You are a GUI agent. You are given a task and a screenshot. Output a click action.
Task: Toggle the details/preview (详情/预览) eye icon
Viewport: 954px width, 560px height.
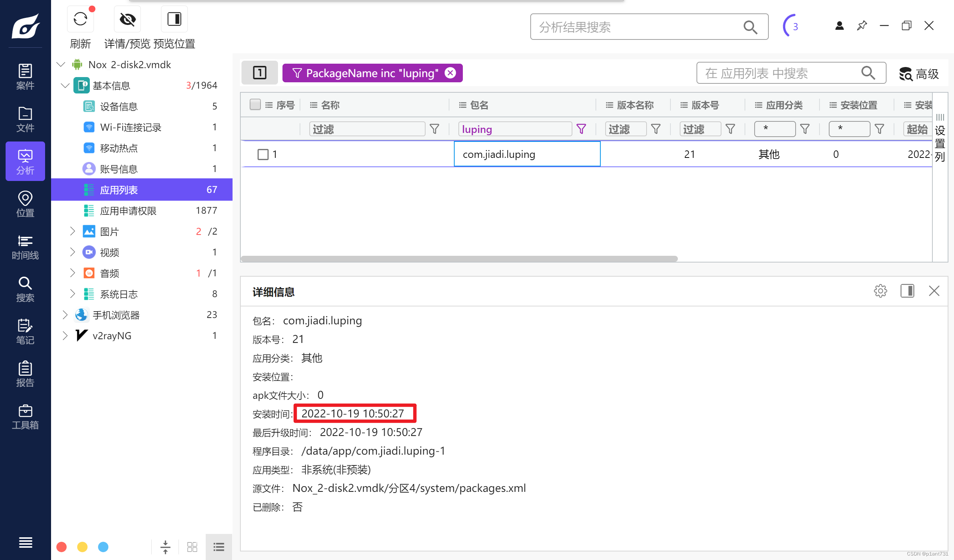[127, 20]
